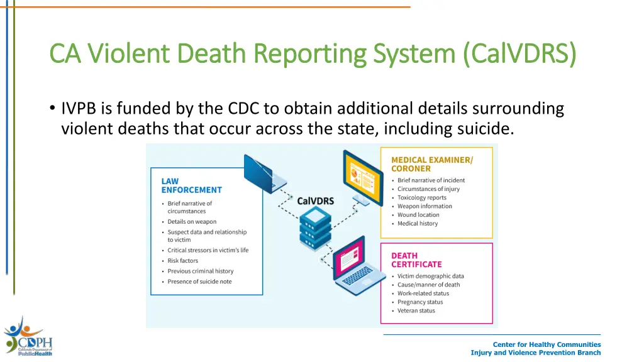Click 'Center for Healthy Communities' footer text
Screen dimensions: 644x362
point(547,345)
